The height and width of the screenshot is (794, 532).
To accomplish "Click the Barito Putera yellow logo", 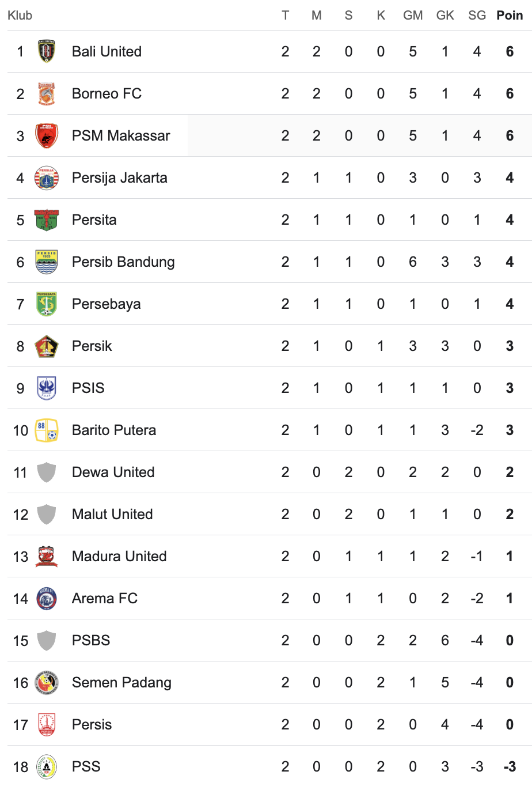I will (x=47, y=430).
